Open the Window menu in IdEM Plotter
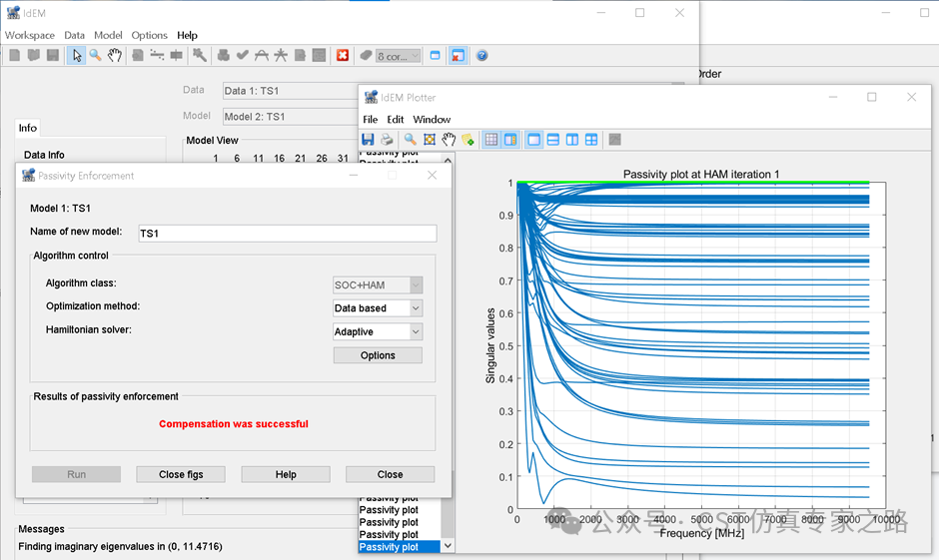Viewport: 939px width, 560px height. click(432, 120)
